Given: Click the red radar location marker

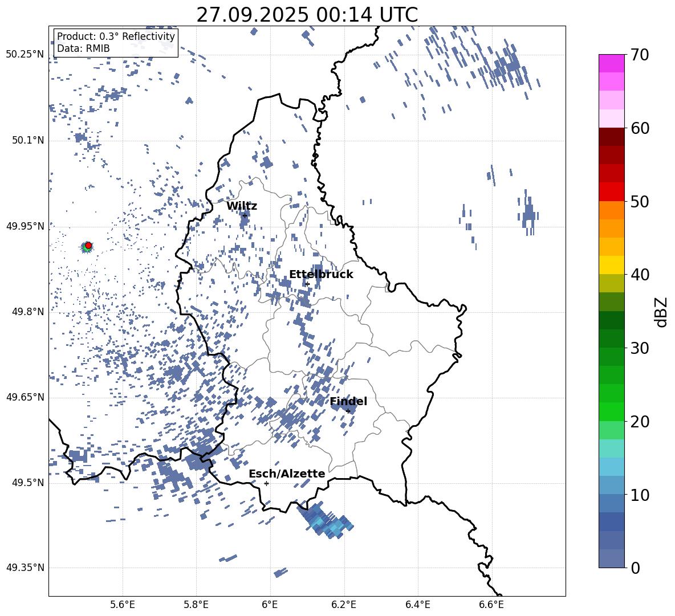Looking at the screenshot, I should pyautogui.click(x=88, y=246).
